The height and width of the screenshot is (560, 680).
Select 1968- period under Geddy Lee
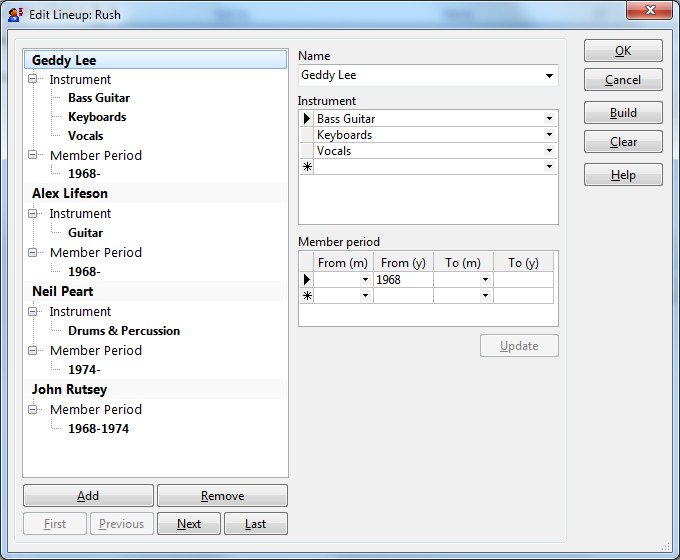tap(84, 174)
